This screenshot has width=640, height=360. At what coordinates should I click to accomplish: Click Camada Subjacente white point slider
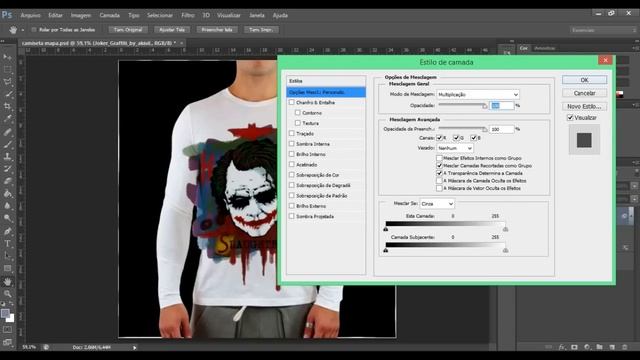point(505,250)
